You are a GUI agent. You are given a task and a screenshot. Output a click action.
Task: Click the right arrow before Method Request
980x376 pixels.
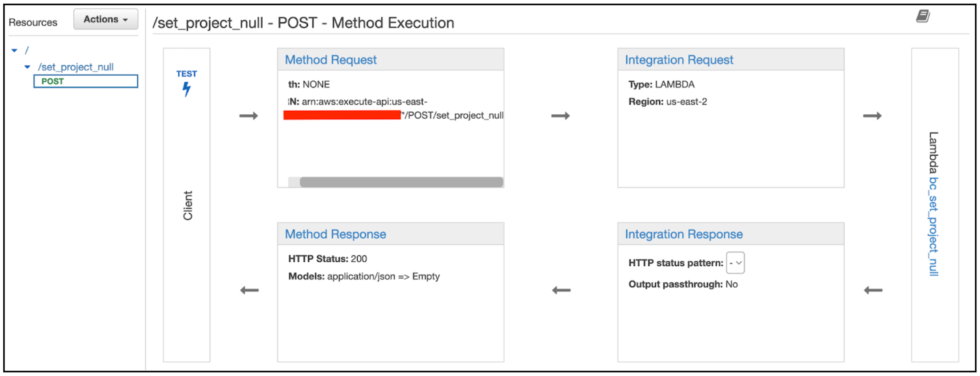248,116
